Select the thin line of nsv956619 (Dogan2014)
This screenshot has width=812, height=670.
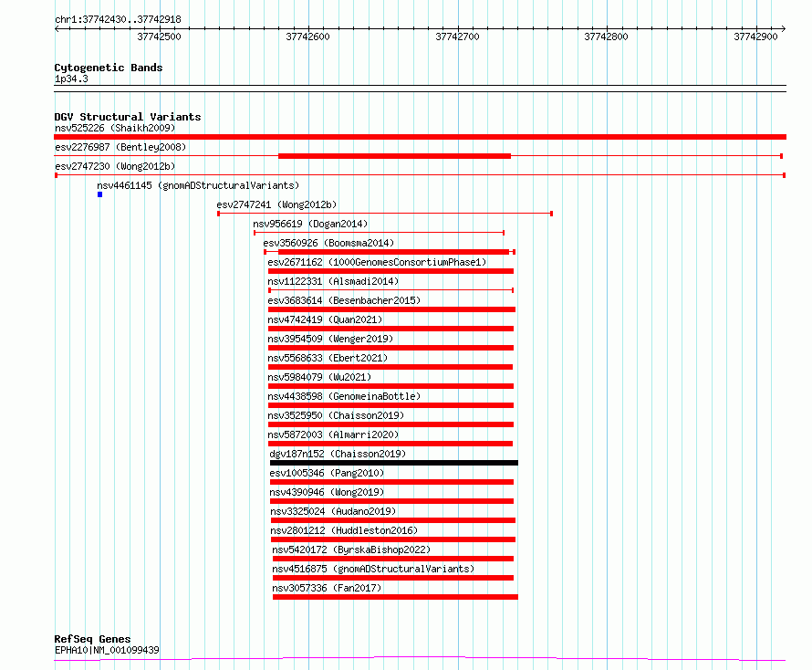[379, 233]
